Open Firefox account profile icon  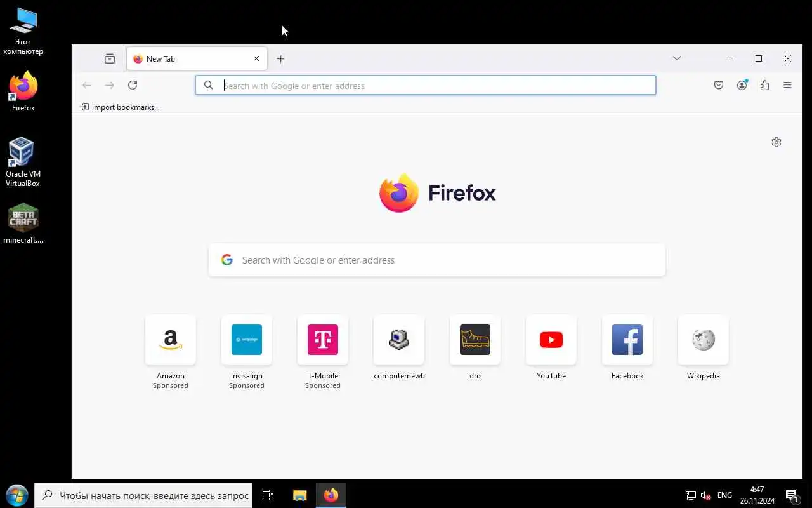pyautogui.click(x=742, y=85)
